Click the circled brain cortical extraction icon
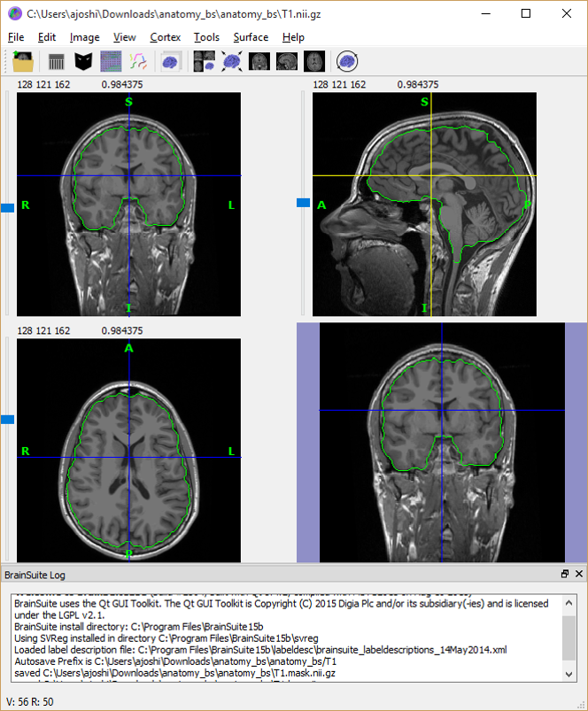 pyautogui.click(x=347, y=62)
